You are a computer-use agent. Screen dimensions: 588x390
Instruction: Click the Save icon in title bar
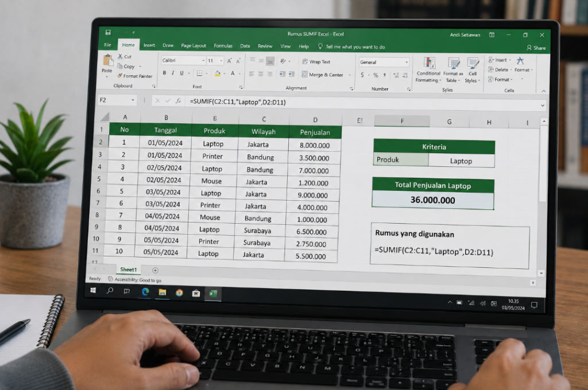tap(108, 32)
